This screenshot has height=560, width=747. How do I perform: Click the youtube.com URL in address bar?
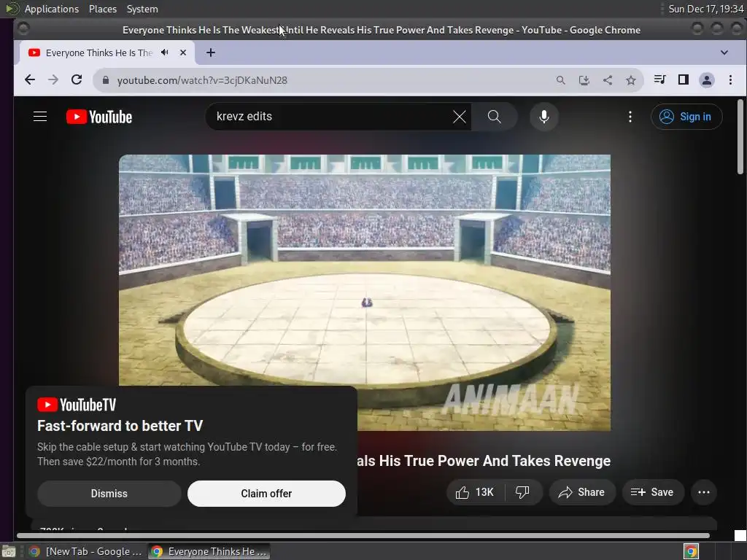coord(202,80)
